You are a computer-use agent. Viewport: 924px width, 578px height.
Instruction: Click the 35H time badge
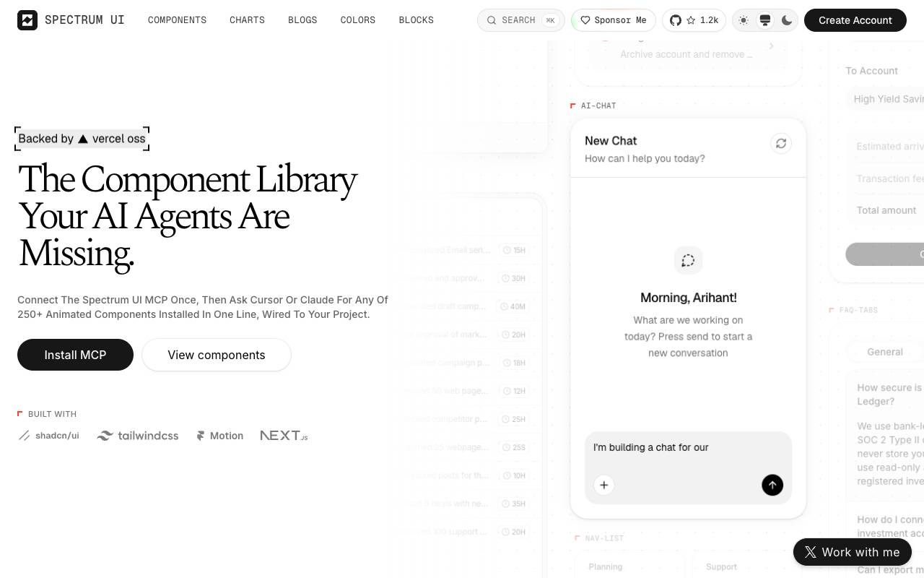tap(515, 504)
